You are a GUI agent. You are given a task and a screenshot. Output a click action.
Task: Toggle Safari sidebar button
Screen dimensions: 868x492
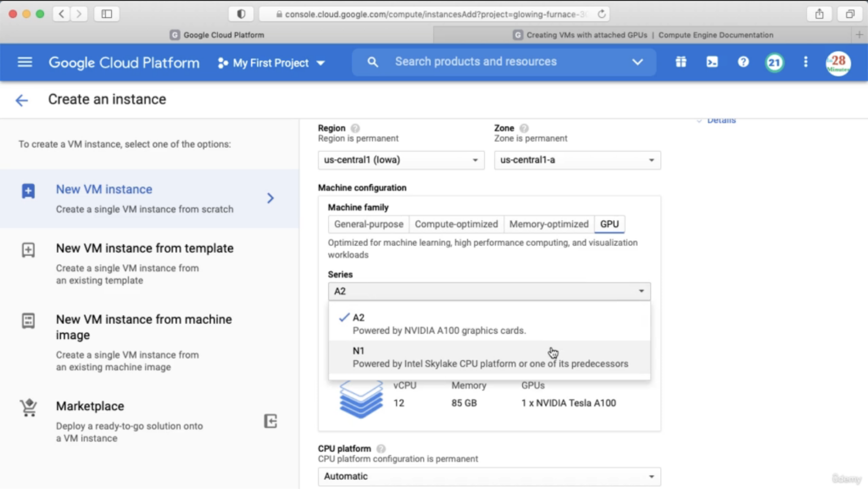(107, 14)
